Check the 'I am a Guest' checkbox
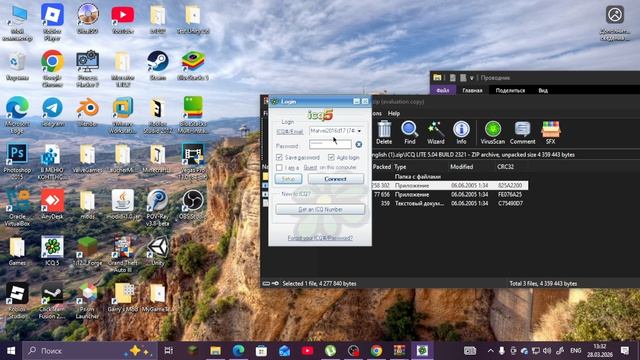 [279, 167]
